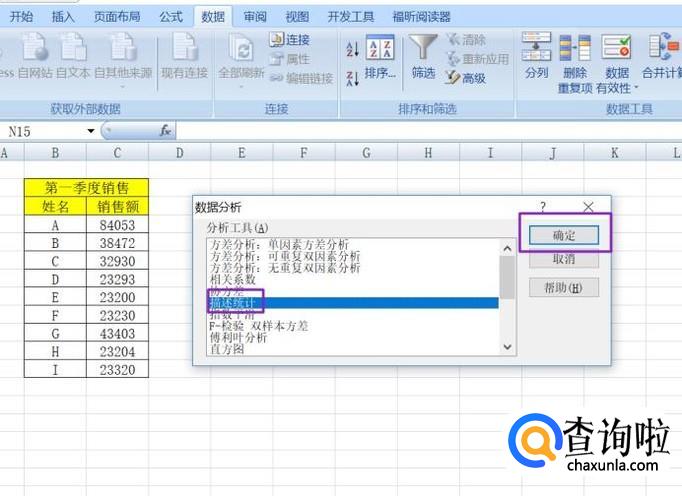Expand the Name Box dropdown arrow
The image size is (682, 496).
tap(91, 131)
